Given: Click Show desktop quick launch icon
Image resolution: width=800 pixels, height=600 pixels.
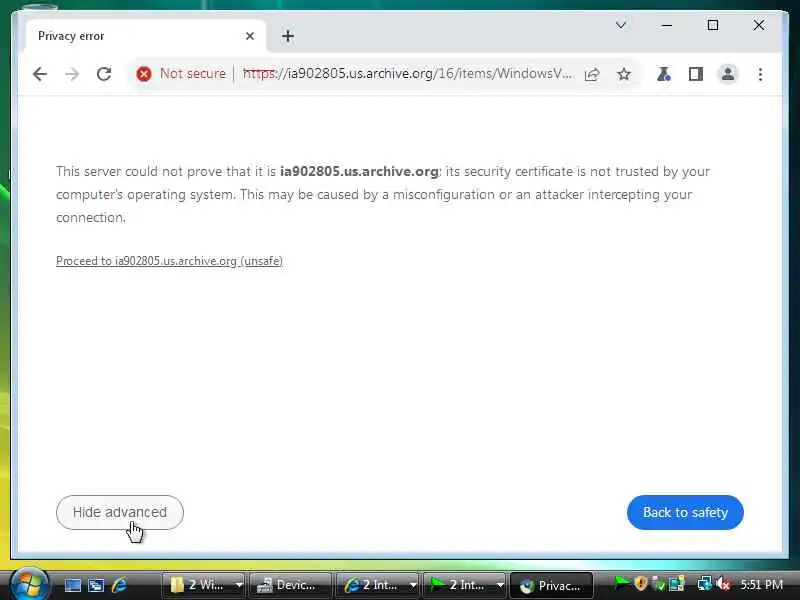Looking at the screenshot, I should [72, 585].
